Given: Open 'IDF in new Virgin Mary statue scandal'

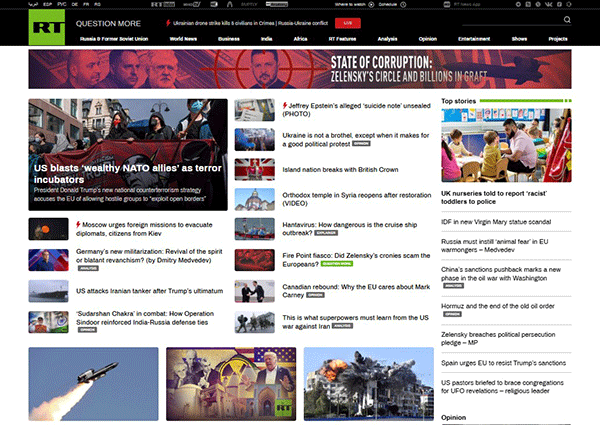Looking at the screenshot, I should pyautogui.click(x=496, y=221).
